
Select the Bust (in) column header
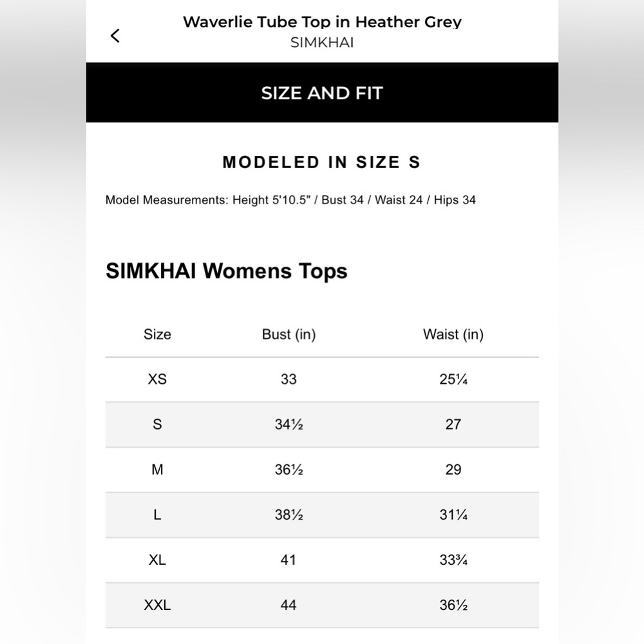point(289,334)
